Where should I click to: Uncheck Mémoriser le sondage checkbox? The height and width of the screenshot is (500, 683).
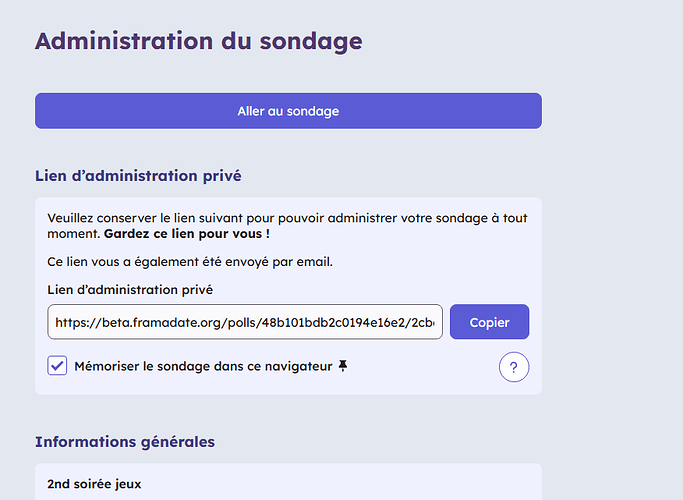(57, 365)
